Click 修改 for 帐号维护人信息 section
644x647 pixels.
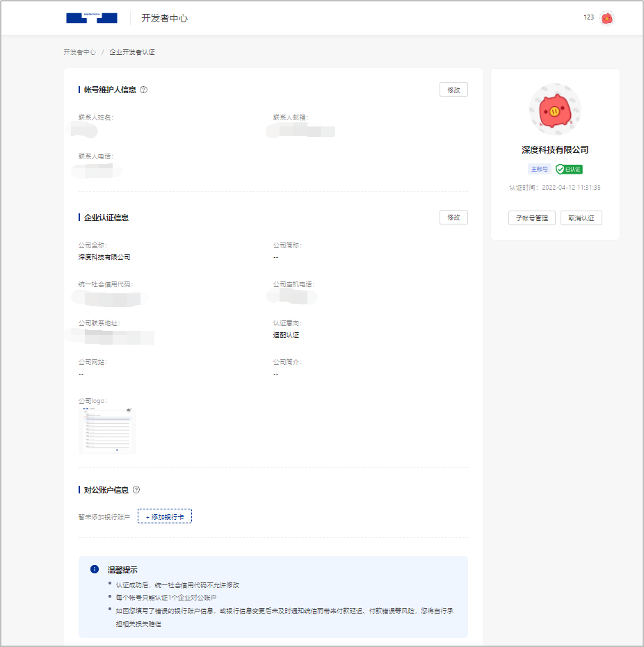tap(453, 90)
